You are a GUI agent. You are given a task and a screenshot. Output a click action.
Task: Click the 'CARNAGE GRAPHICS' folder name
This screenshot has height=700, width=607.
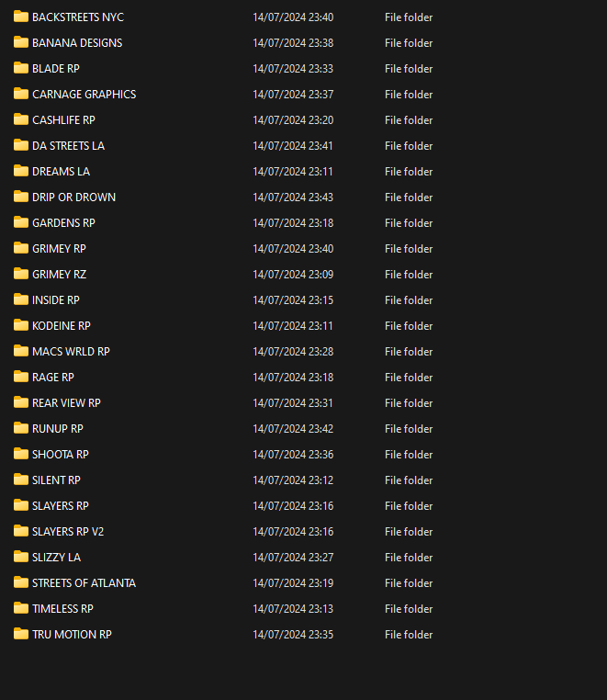tap(84, 95)
